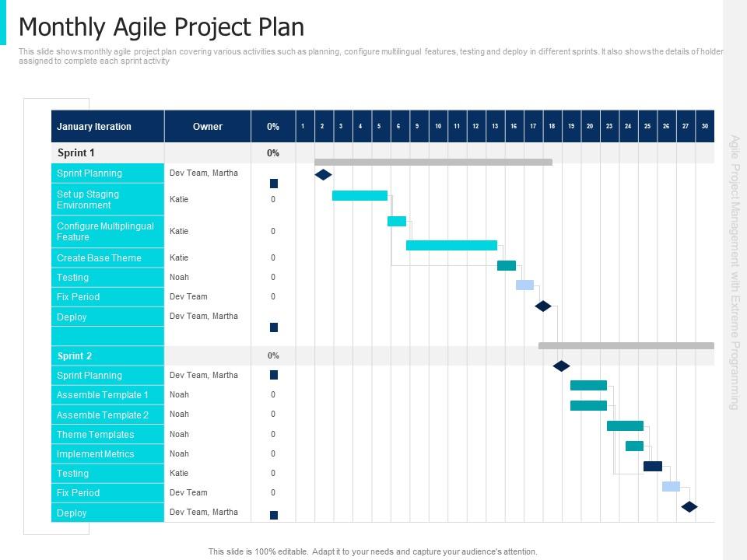747x560 pixels.
Task: Select the Sprint 2 Sprint Planning diamond milestone
Action: tap(561, 366)
